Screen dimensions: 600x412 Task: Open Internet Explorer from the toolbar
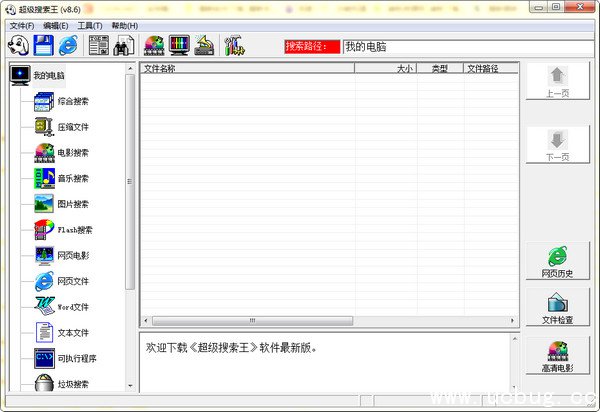(68, 45)
